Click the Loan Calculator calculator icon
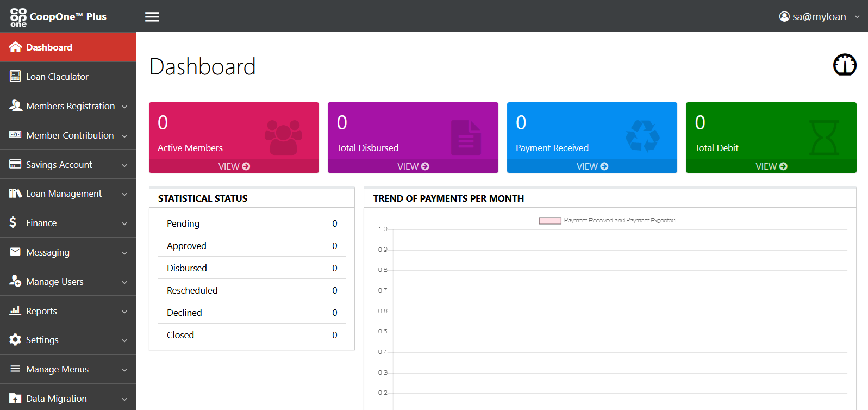The height and width of the screenshot is (410, 868). pos(15,77)
